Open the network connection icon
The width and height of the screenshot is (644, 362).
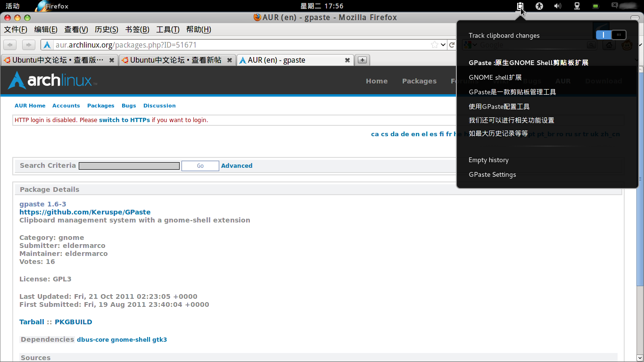coord(577,6)
